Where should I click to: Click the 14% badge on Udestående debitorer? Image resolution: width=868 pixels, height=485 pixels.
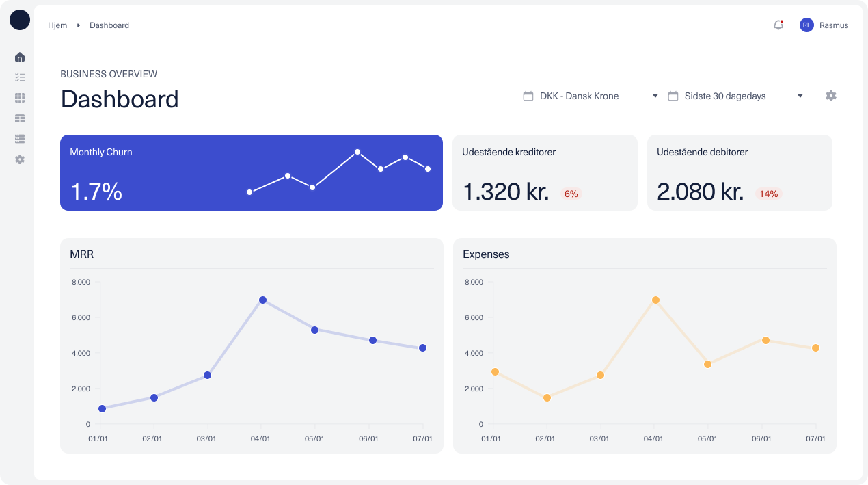[768, 194]
